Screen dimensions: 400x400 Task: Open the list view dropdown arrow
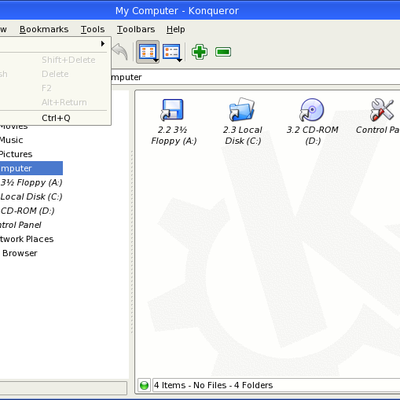coord(179,60)
